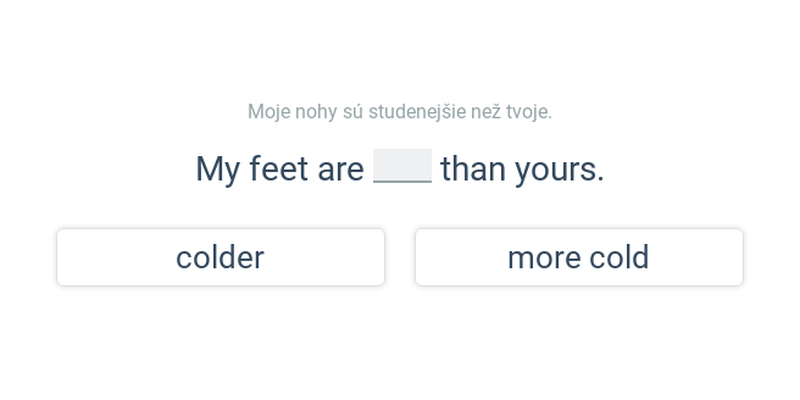This screenshot has width=800, height=400.
Task: Click the word "than" after the blank
Action: point(473,169)
